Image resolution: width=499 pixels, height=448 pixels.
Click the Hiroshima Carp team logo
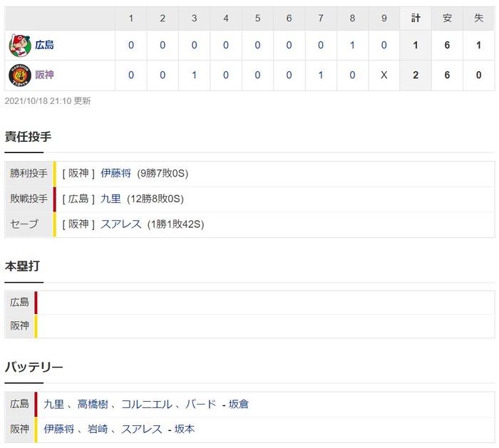[x=20, y=46]
